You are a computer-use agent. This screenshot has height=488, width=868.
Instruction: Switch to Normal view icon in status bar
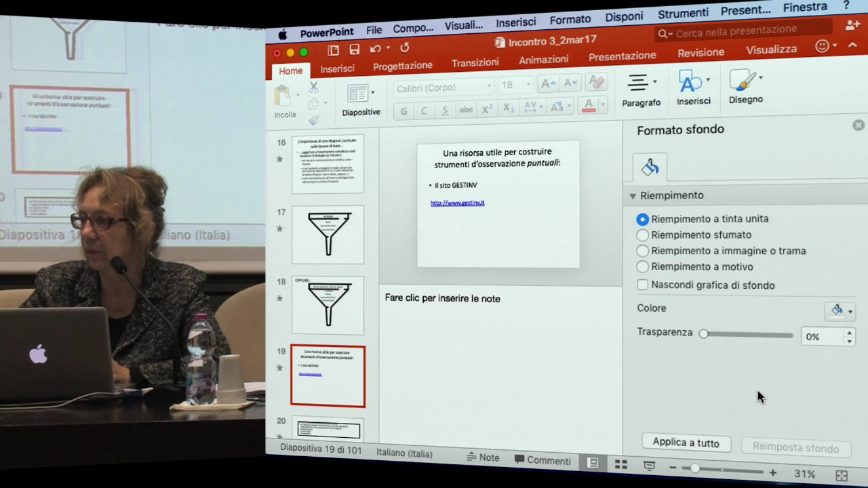[593, 464]
